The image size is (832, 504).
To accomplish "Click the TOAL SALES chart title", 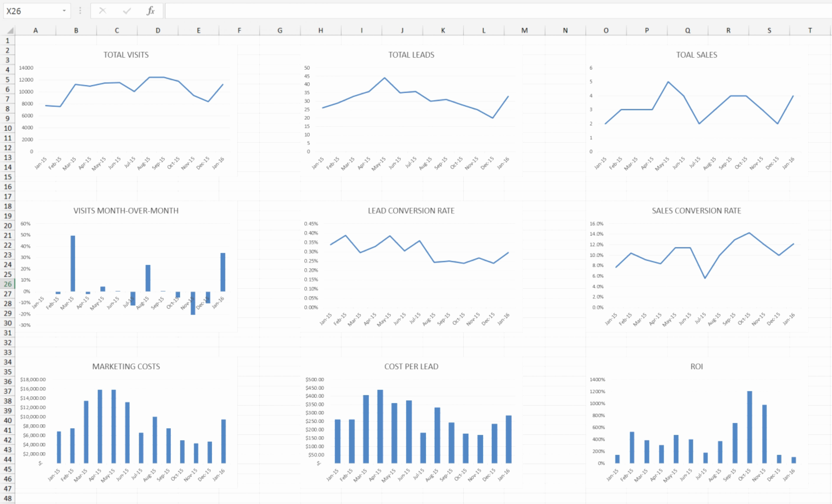I will click(697, 55).
